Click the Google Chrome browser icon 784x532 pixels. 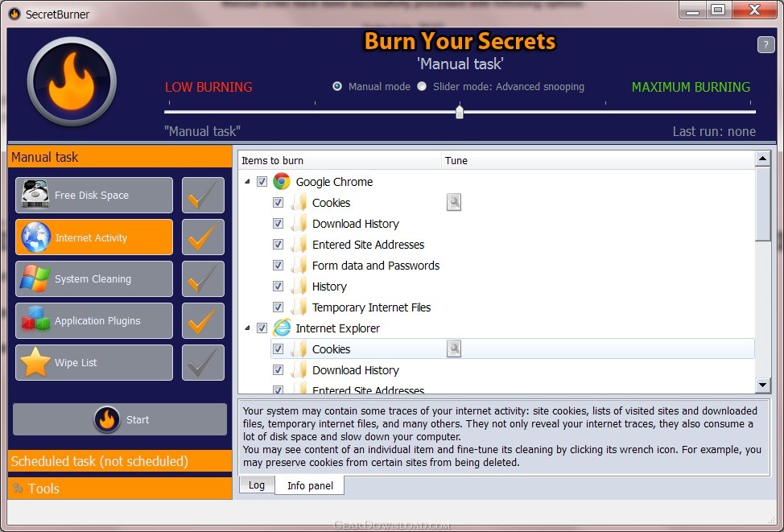click(x=282, y=182)
